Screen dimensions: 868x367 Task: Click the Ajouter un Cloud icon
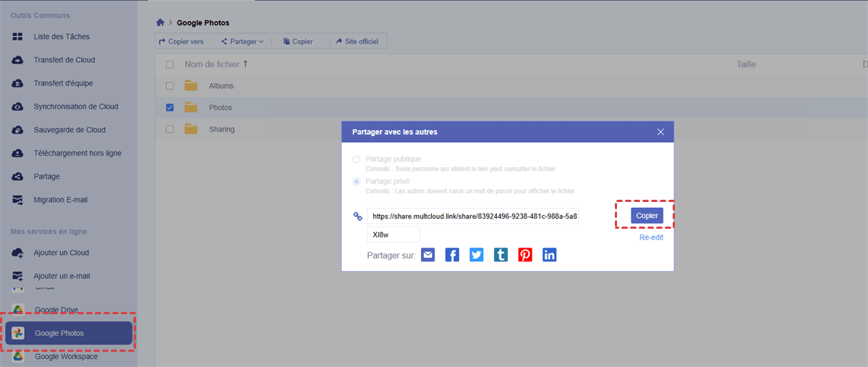coord(18,253)
